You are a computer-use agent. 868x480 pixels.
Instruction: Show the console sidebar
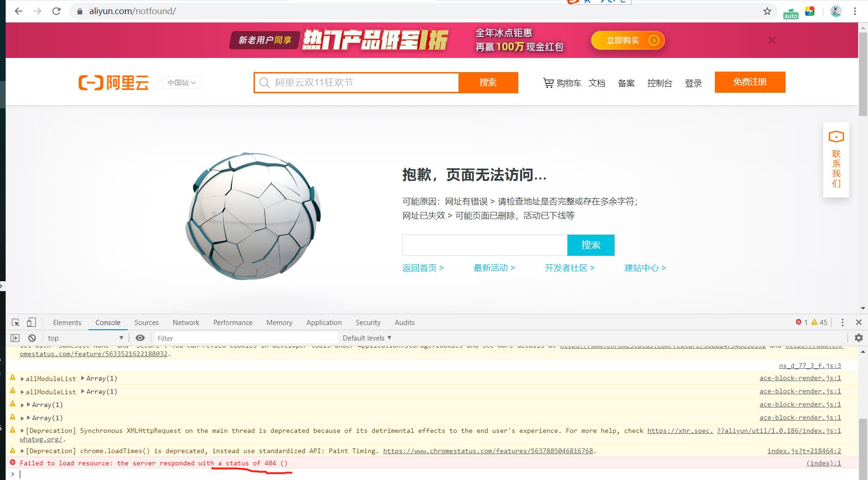point(15,338)
